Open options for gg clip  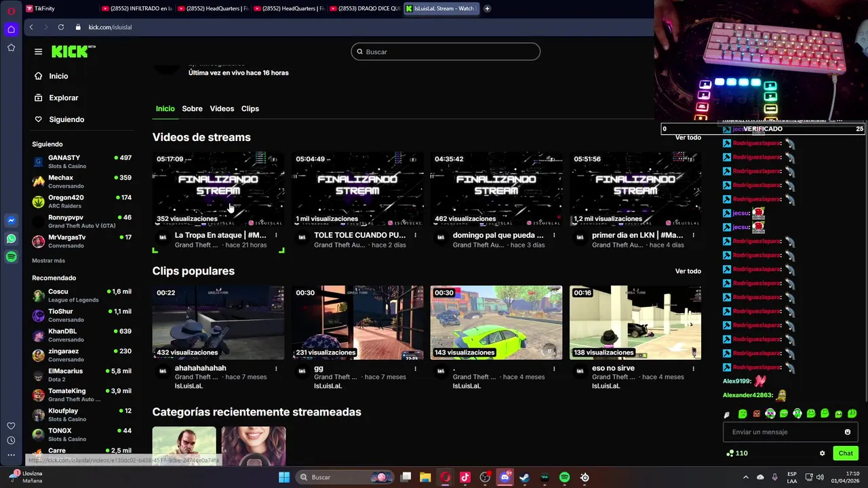tap(415, 369)
